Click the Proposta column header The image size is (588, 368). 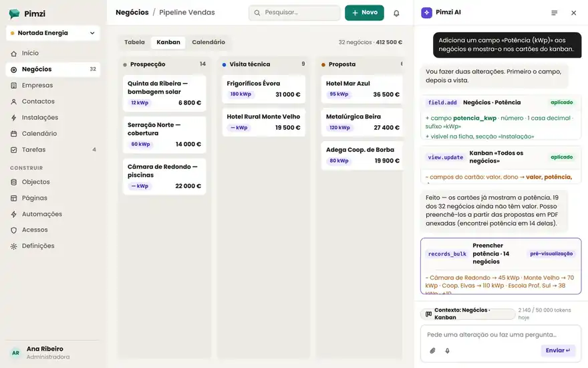362,64
